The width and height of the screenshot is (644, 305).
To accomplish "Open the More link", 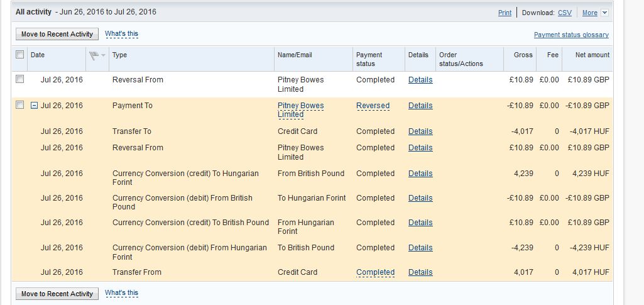I will (589, 13).
